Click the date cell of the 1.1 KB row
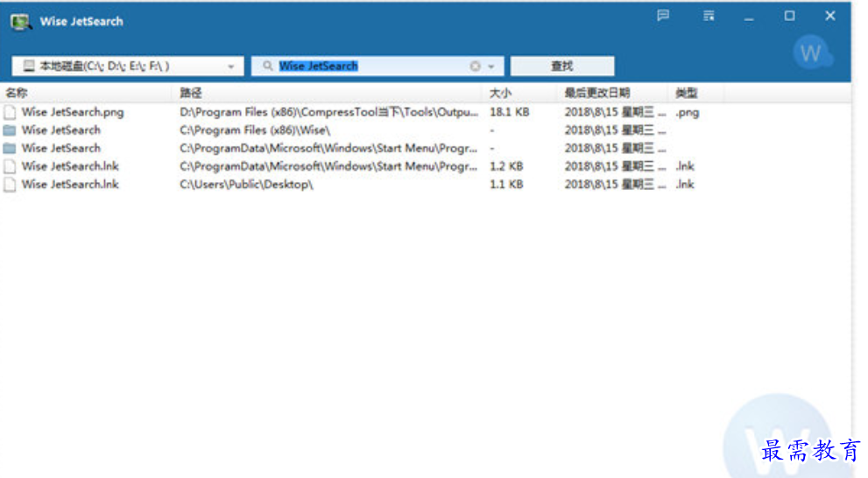The height and width of the screenshot is (478, 868). pos(615,185)
